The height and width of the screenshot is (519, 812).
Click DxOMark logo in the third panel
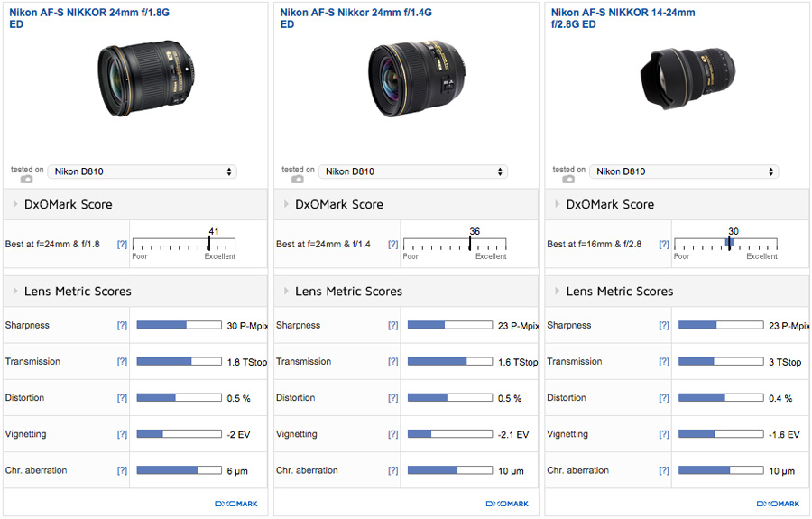pyautogui.click(x=777, y=504)
